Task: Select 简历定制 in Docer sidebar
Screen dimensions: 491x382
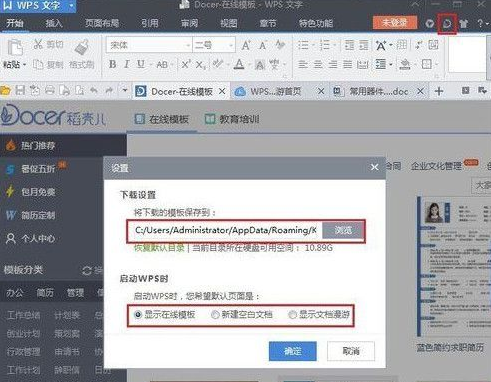Action: [x=38, y=215]
